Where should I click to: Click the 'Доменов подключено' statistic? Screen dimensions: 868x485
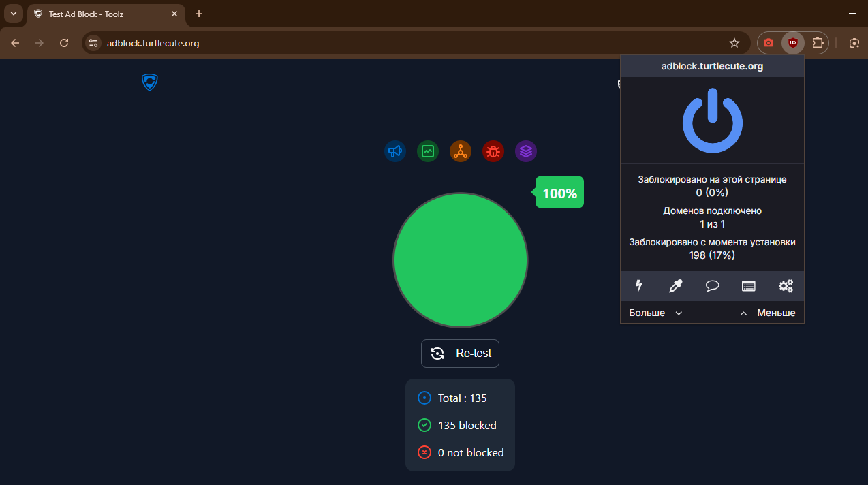pos(713,217)
